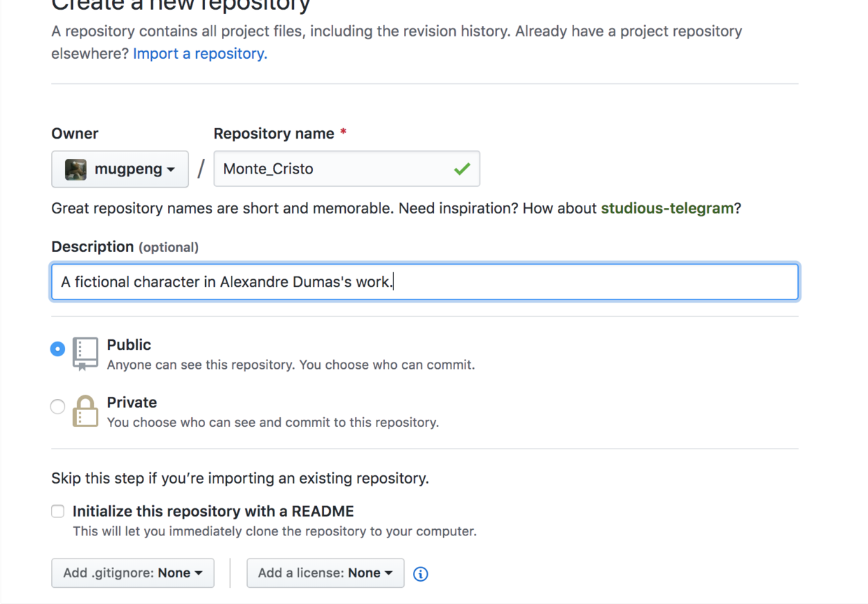
Task: Click the green checkmark in repository name field
Action: (461, 169)
